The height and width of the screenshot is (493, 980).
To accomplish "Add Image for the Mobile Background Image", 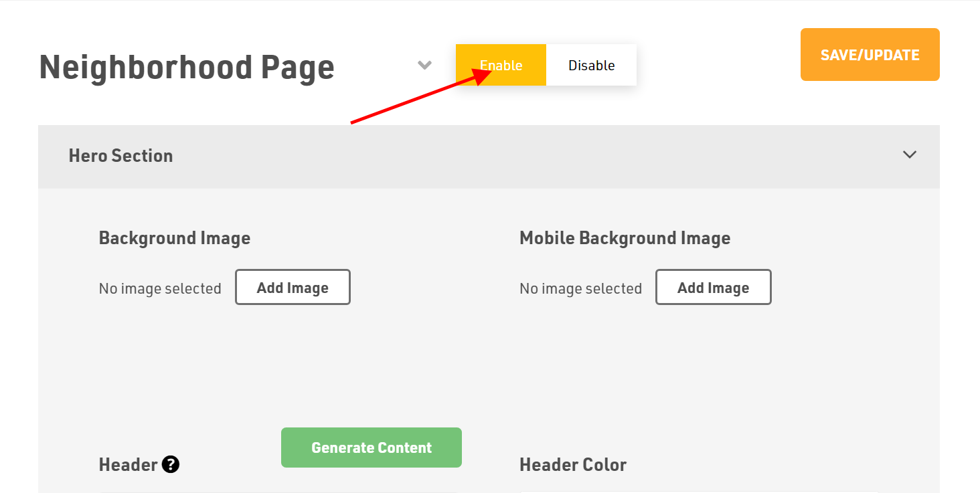I will 713,288.
